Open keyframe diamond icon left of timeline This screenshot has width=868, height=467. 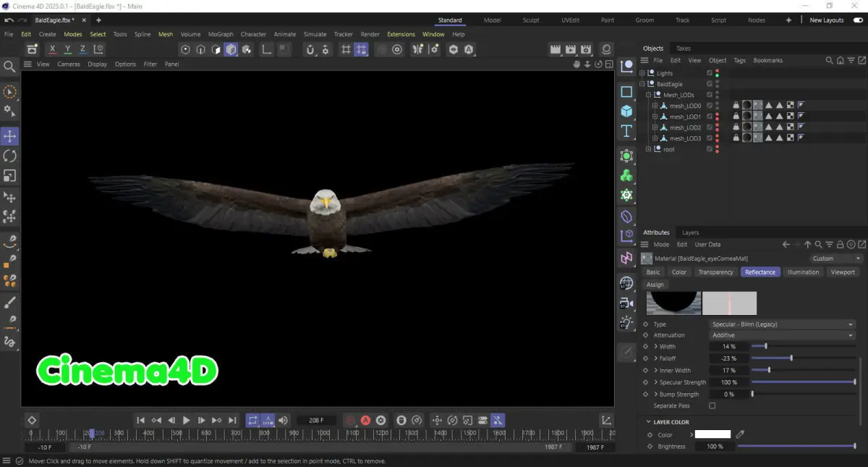click(32, 420)
